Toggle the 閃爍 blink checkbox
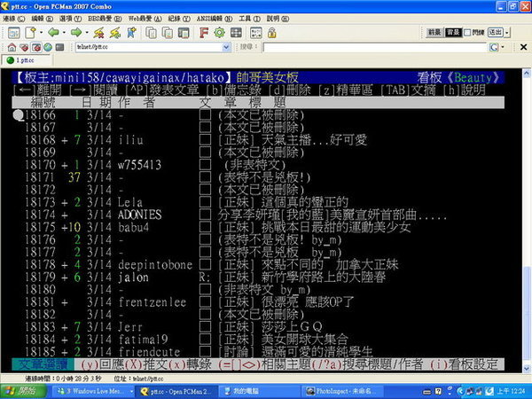 [467, 33]
